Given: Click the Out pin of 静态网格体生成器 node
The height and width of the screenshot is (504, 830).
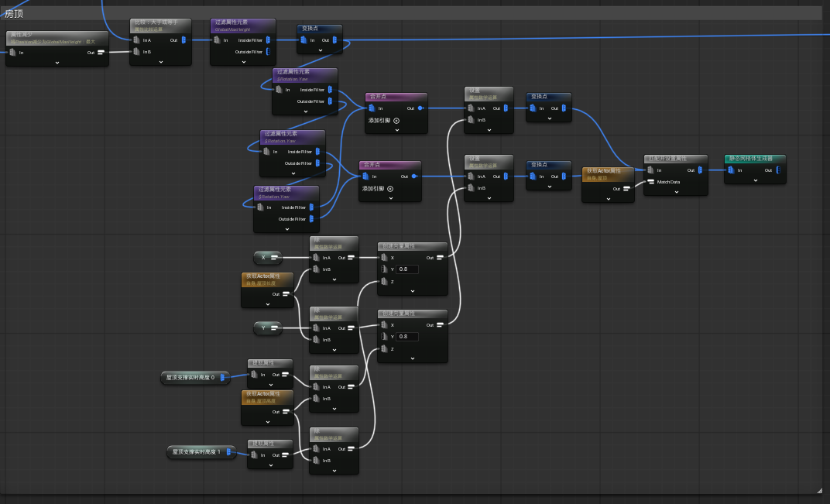Looking at the screenshot, I should click(778, 170).
